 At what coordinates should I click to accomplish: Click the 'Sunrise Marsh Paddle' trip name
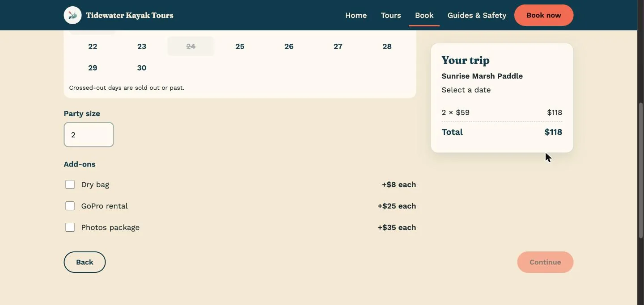[482, 76]
